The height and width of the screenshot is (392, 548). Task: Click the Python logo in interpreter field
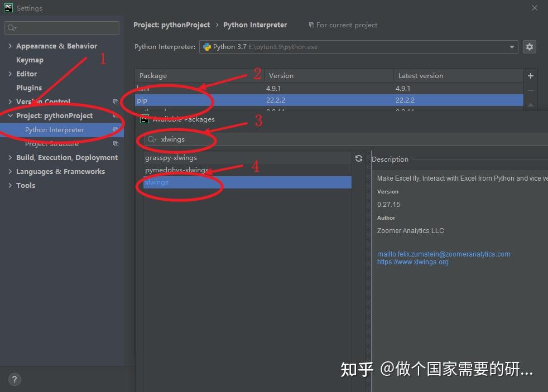click(207, 47)
